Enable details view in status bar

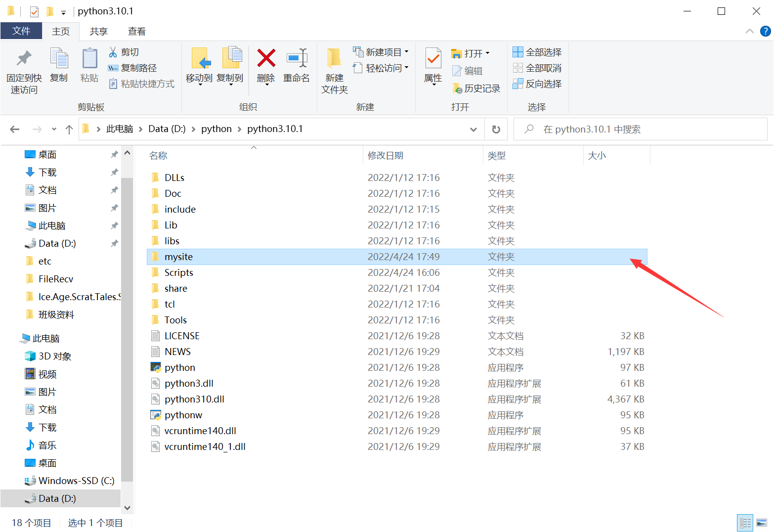745,523
